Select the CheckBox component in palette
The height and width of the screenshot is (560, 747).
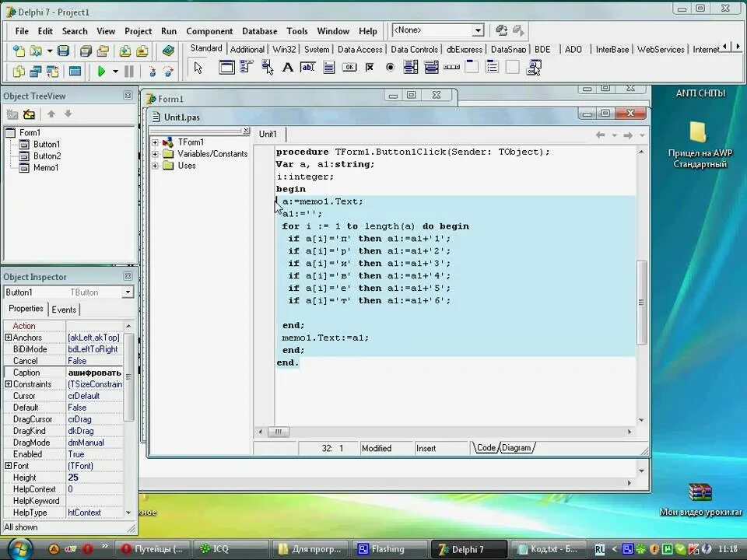[370, 67]
